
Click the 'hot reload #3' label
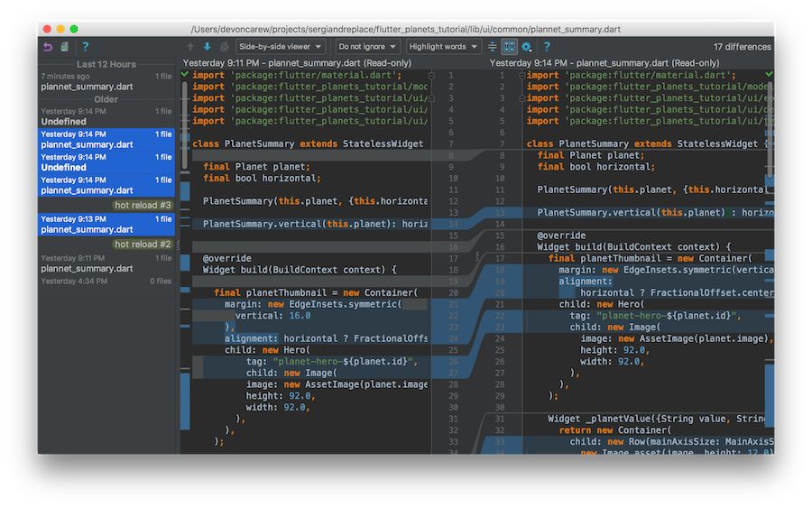coord(143,206)
